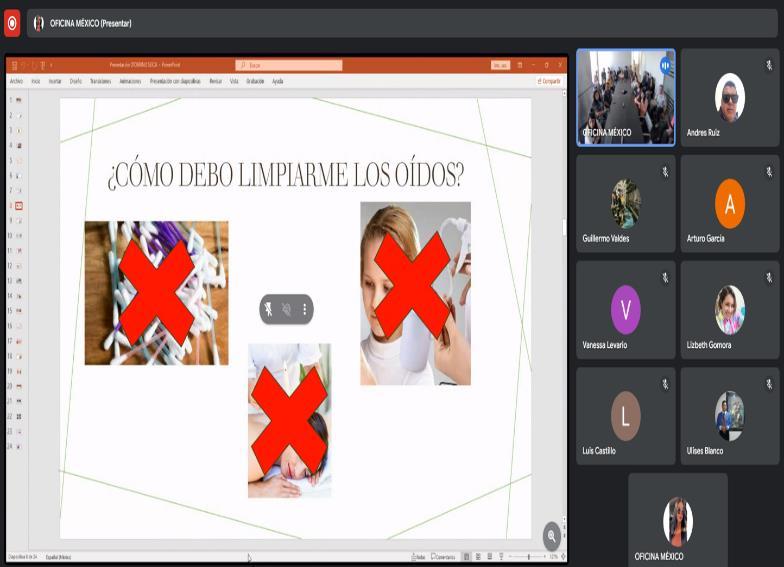Click the OFICINA MÉXICO live video tile
784x567 pixels.
click(x=626, y=98)
